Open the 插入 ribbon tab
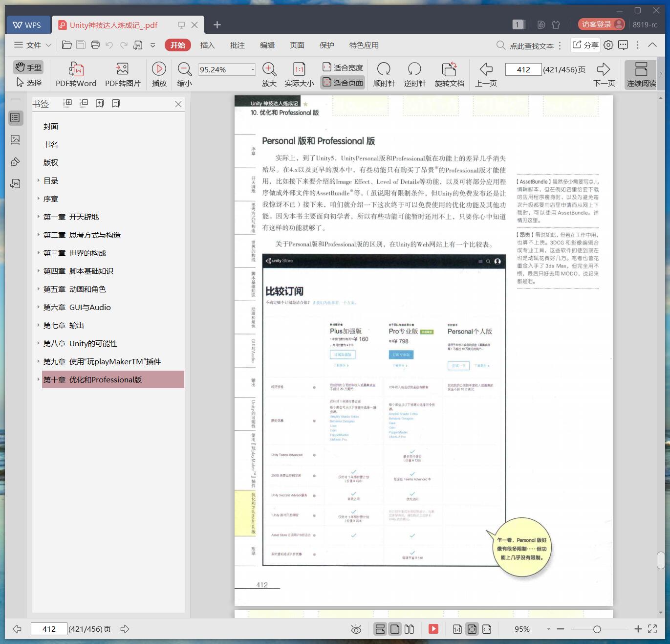This screenshot has height=644, width=670. coord(207,45)
